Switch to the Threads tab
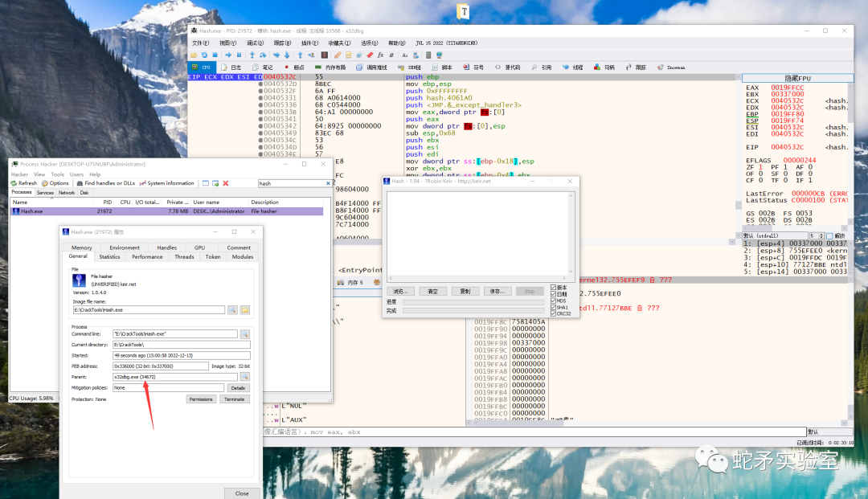Screen dimensions: 868x499 click(184, 257)
